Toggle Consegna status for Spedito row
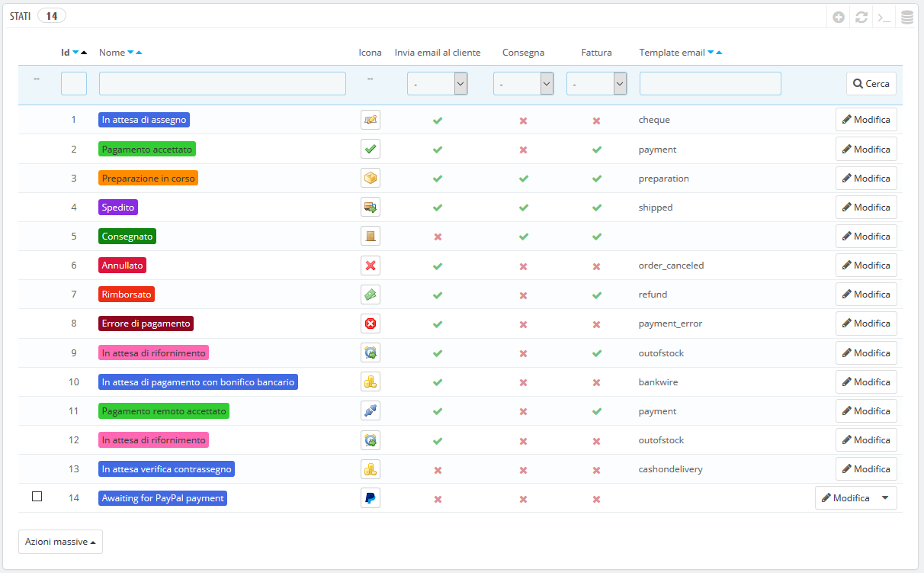The width and height of the screenshot is (924, 573). coord(523,208)
